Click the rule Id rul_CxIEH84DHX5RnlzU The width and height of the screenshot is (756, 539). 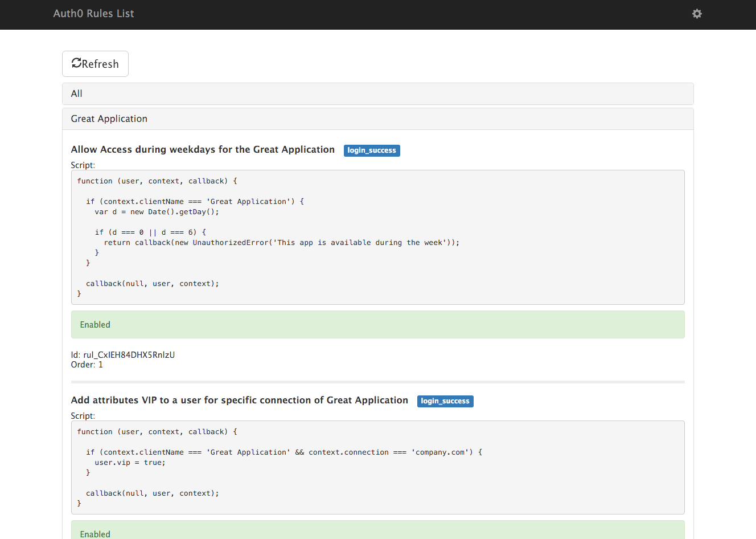[123, 355]
